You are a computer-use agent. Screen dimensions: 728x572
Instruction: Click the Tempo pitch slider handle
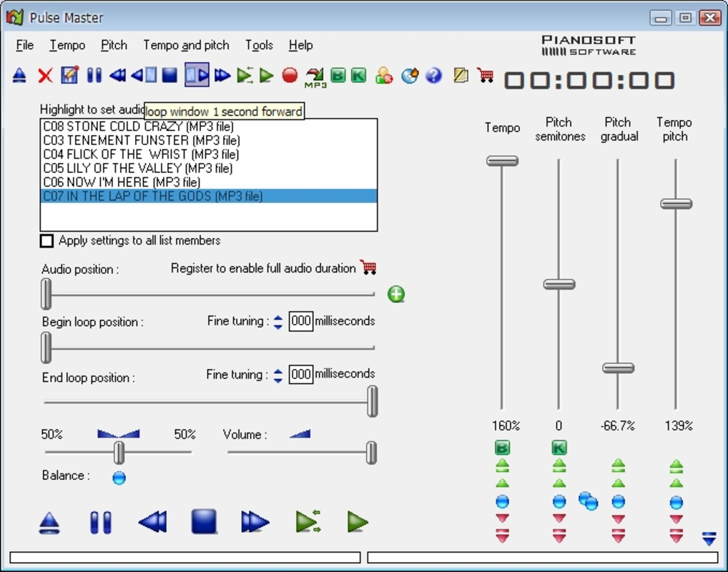point(677,204)
